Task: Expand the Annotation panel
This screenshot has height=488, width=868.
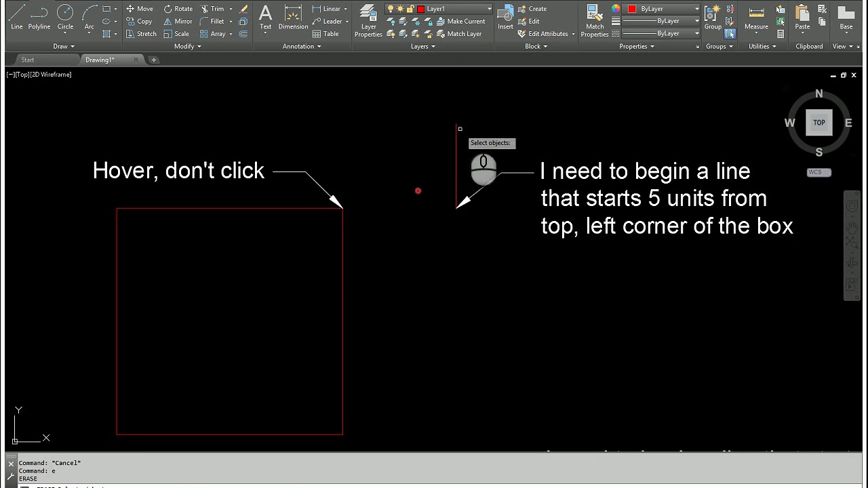Action: tap(302, 46)
